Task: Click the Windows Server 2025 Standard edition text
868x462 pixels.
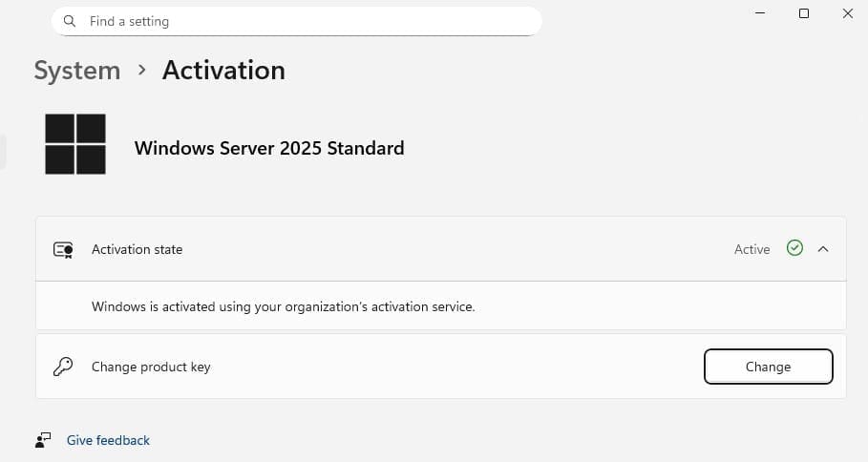Action: coord(269,148)
